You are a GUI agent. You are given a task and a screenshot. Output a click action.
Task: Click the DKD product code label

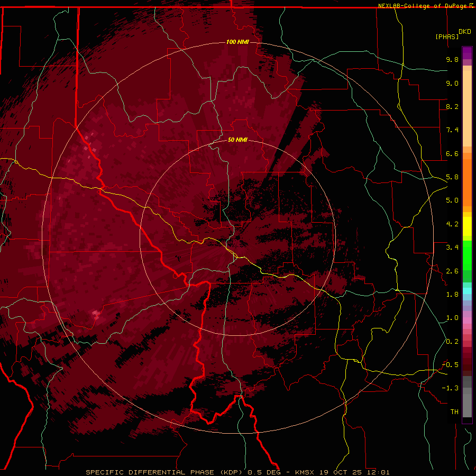pyautogui.click(x=465, y=32)
